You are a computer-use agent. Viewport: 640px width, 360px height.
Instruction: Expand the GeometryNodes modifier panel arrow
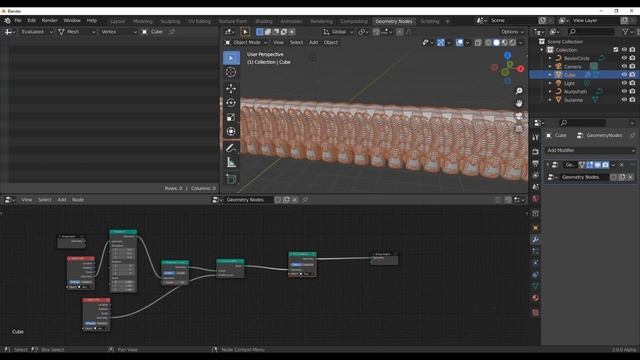548,165
